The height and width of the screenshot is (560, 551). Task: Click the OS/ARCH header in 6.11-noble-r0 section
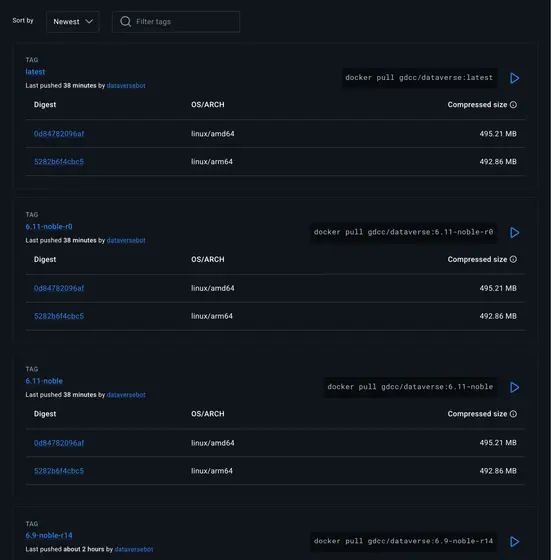point(208,260)
